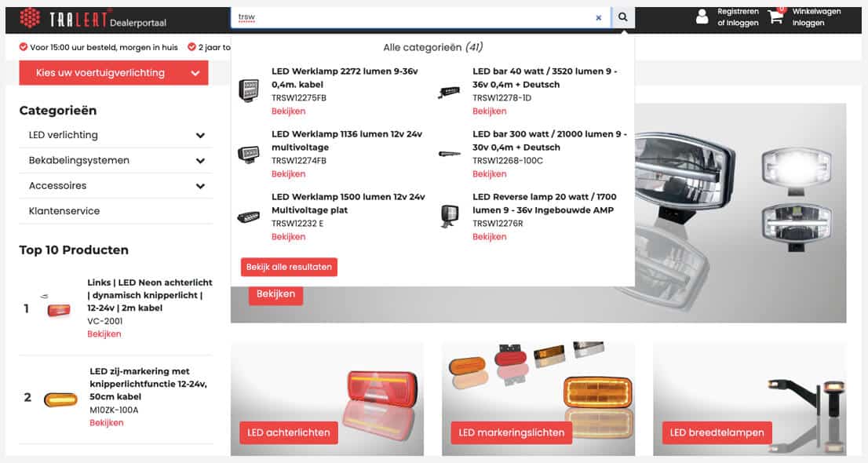The height and width of the screenshot is (463, 868).
Task: Open the Kies uw voertuigverlichting dropdown
Action: pyautogui.click(x=114, y=73)
